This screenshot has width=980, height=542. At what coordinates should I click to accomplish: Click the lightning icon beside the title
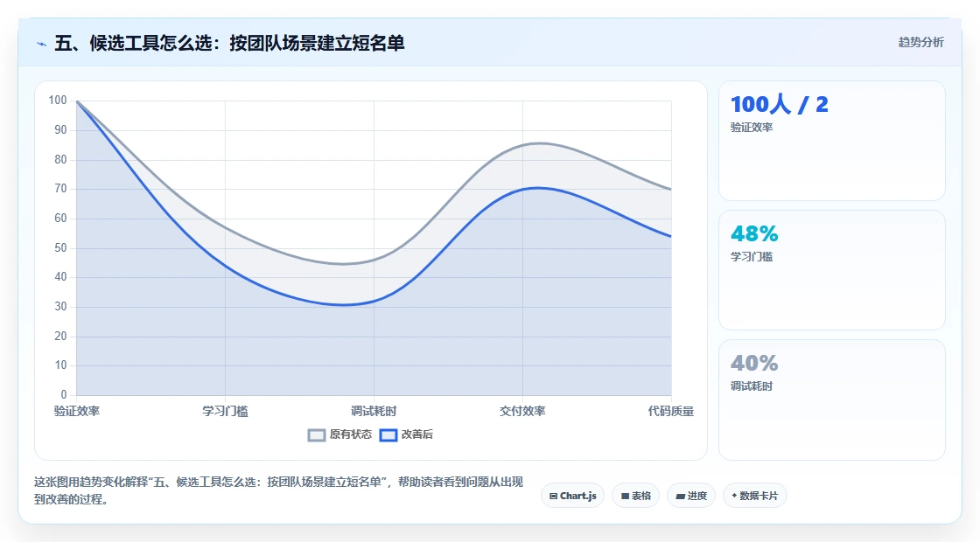coord(41,44)
